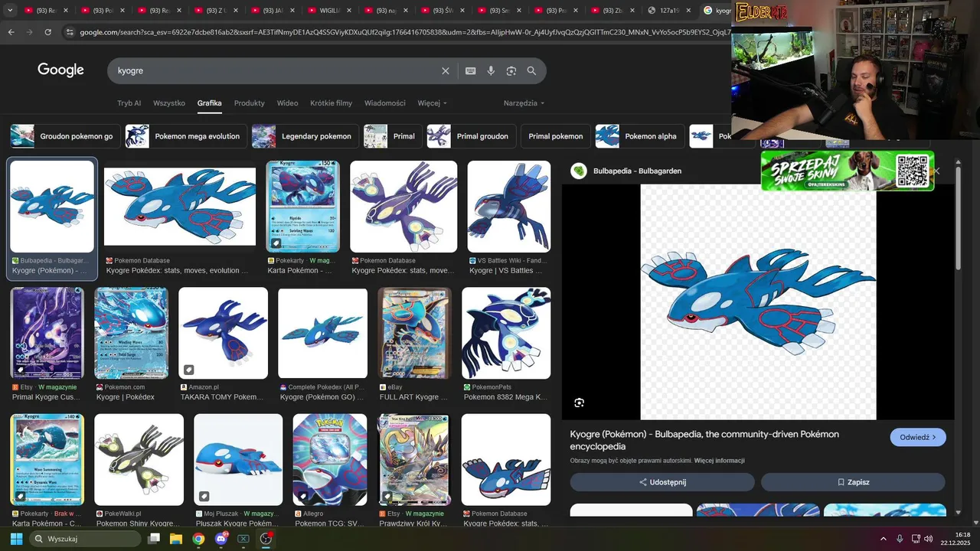Open the Produkty tab
The width and height of the screenshot is (980, 551).
point(250,103)
